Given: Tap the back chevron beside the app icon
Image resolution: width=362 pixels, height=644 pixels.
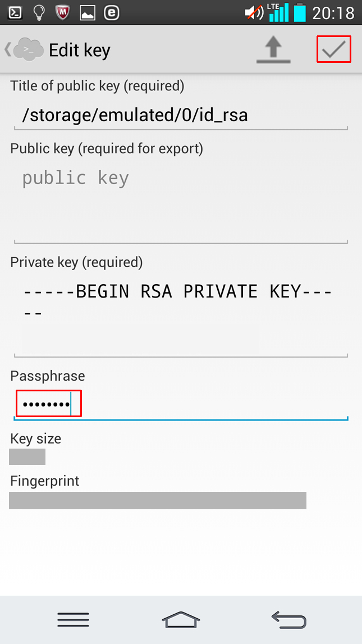Looking at the screenshot, I should [x=7, y=49].
